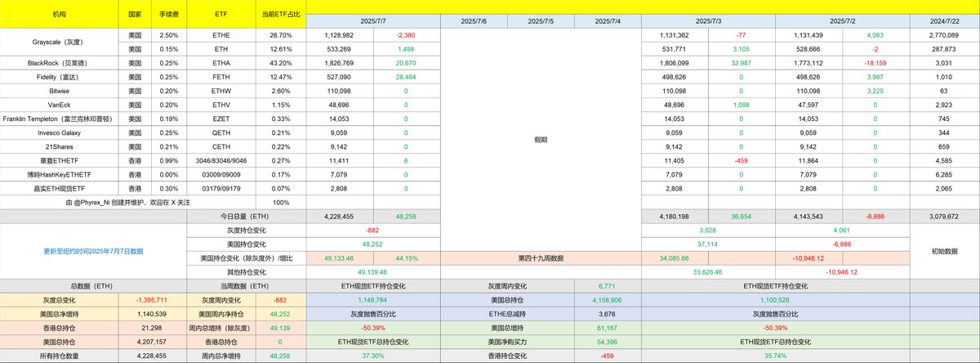The image size is (980, 363).
Task: Select the 2025/7/7 date header
Action: pos(373,21)
